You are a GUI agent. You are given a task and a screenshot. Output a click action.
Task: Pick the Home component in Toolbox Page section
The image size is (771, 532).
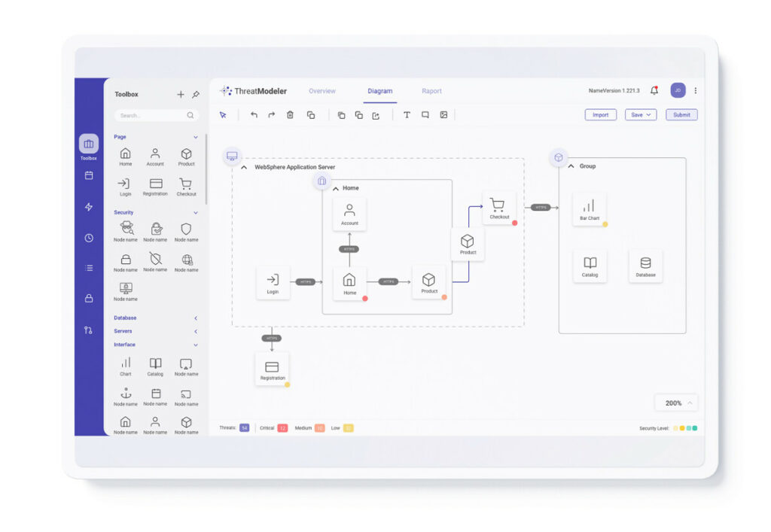click(126, 157)
